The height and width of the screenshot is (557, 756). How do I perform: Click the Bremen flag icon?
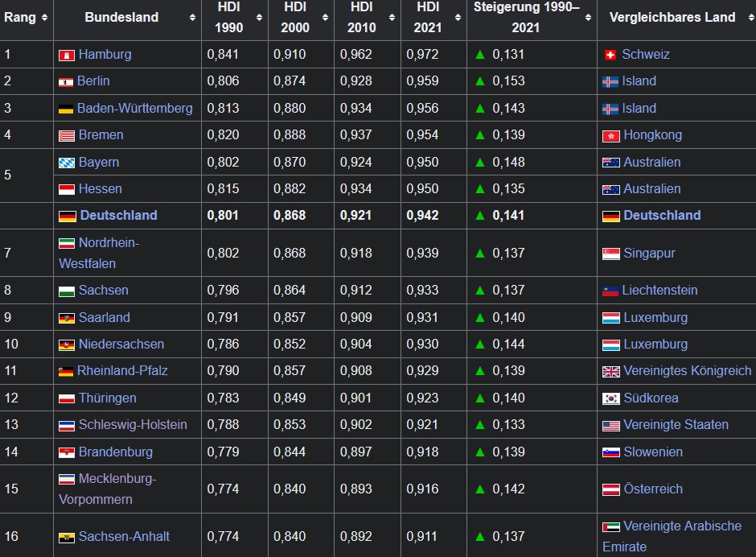click(x=67, y=136)
